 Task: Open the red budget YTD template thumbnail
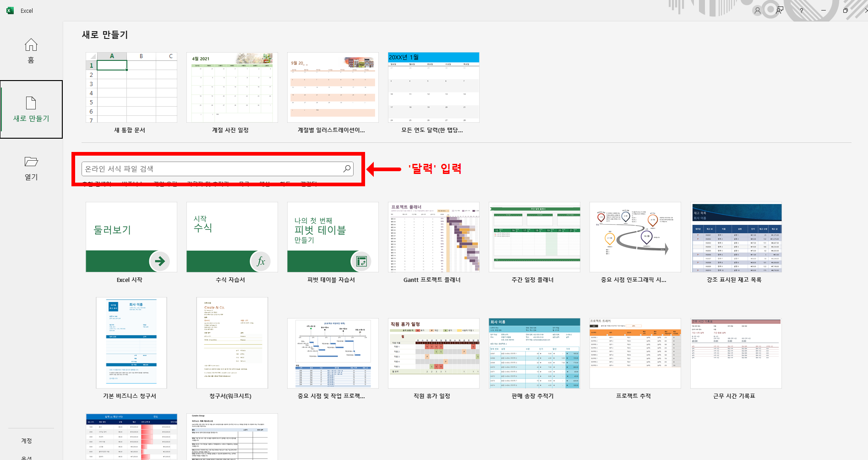[131, 437]
